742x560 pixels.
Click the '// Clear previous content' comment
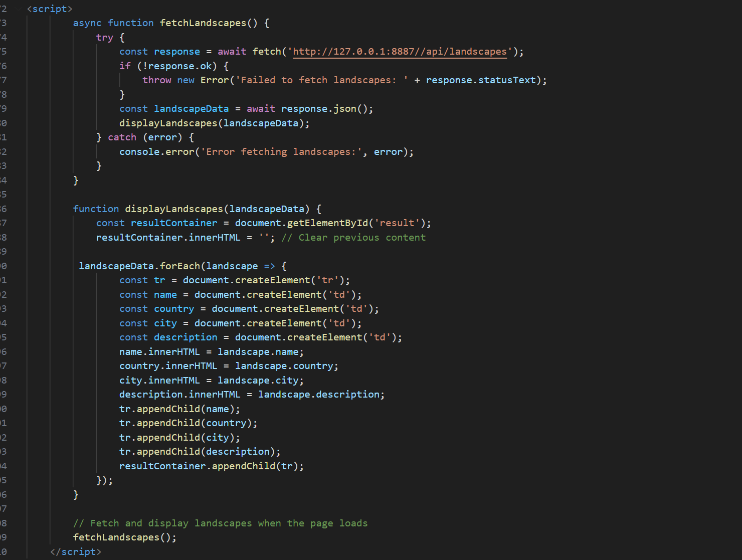[x=353, y=238]
